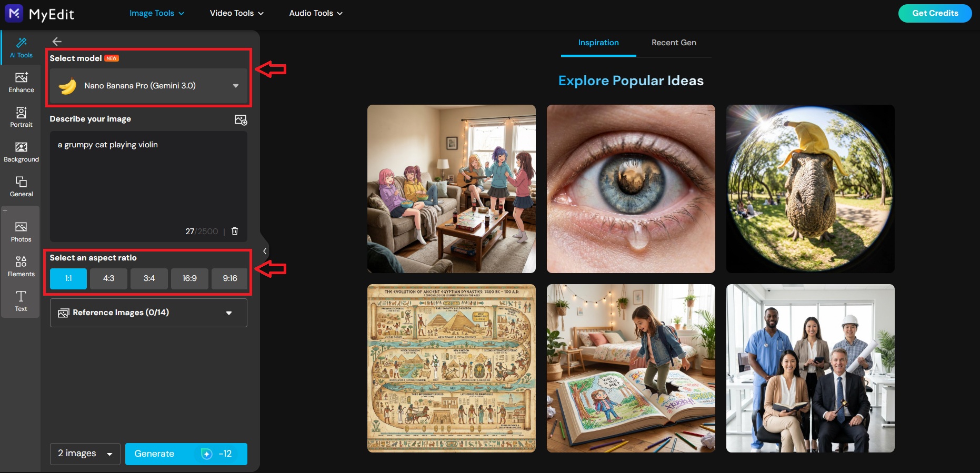
Task: Click the Generate button
Action: 186,454
